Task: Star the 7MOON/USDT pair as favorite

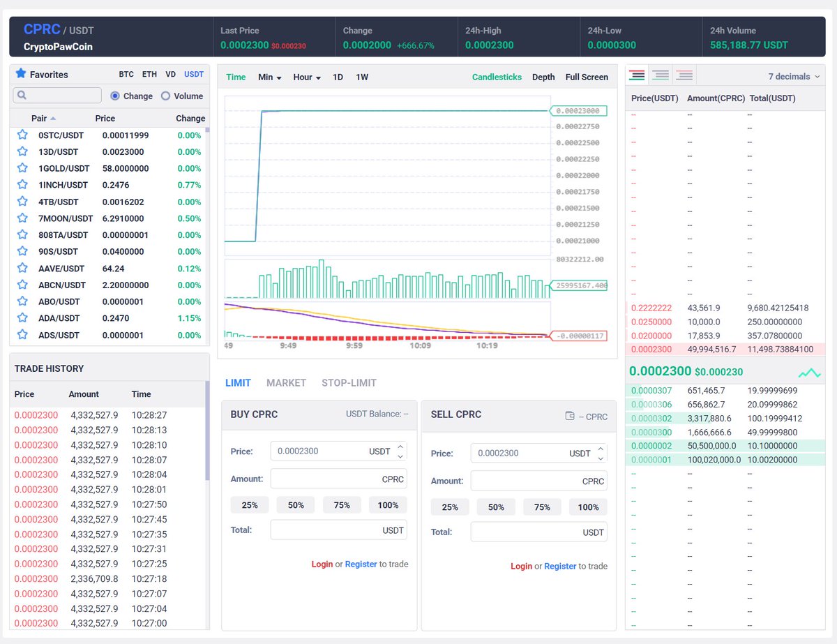Action: [x=22, y=218]
